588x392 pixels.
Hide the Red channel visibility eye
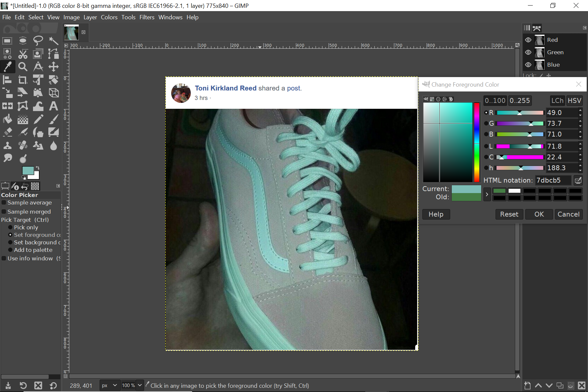tap(528, 40)
